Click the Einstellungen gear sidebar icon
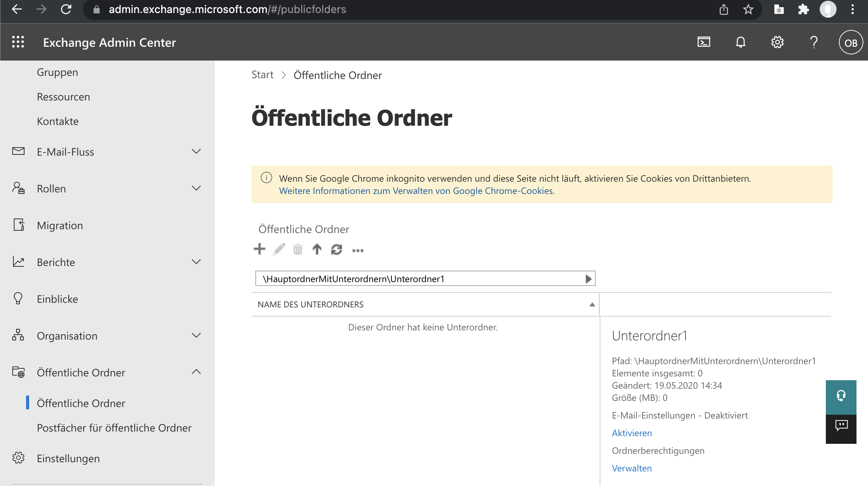 tap(18, 458)
